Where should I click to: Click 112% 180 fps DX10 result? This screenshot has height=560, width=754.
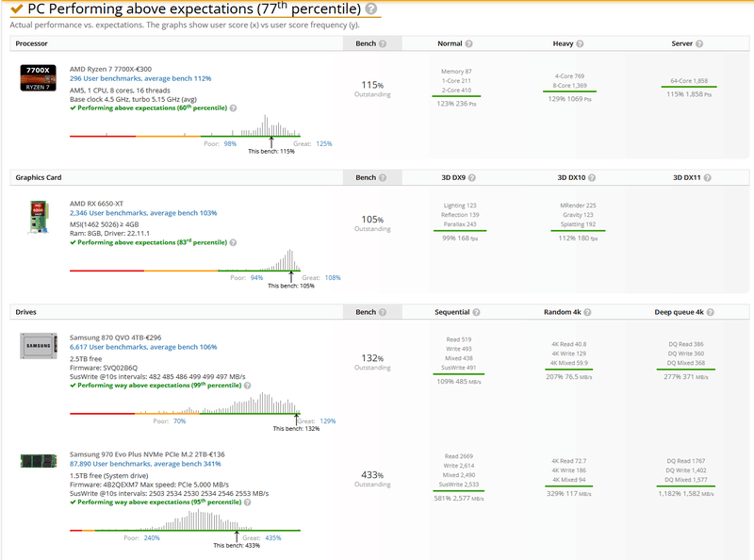[x=578, y=239]
